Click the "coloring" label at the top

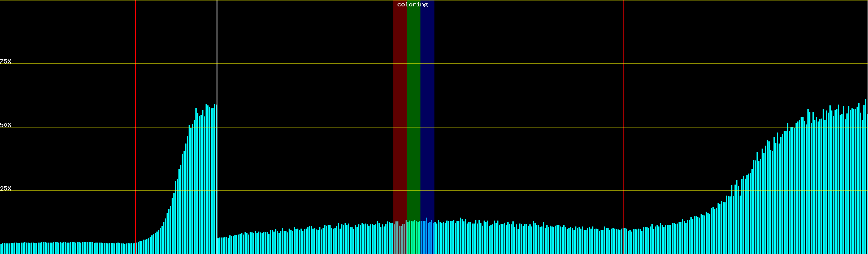point(412,5)
